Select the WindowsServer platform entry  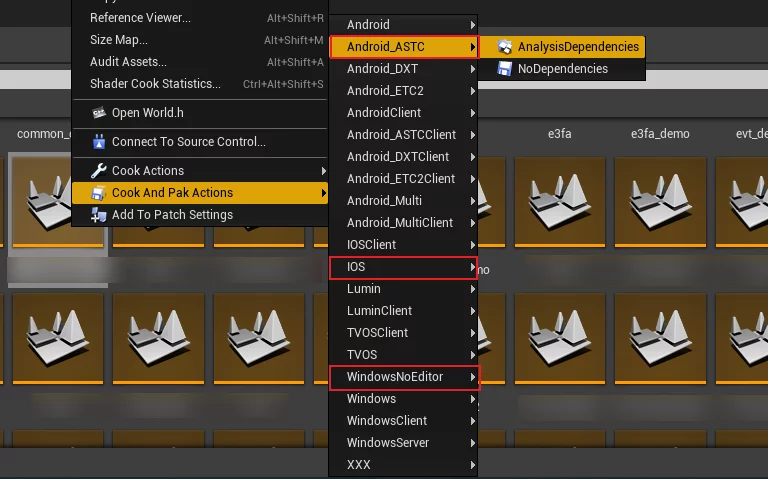coord(387,443)
